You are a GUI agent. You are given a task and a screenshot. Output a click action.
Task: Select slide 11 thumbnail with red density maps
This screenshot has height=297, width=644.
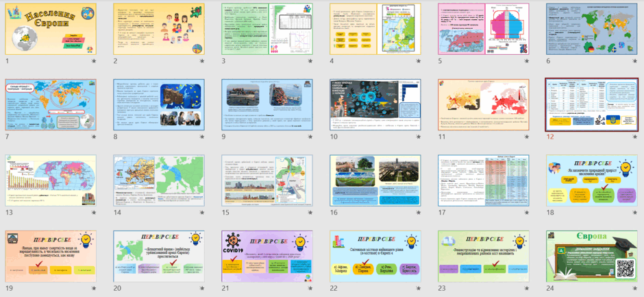(x=484, y=105)
